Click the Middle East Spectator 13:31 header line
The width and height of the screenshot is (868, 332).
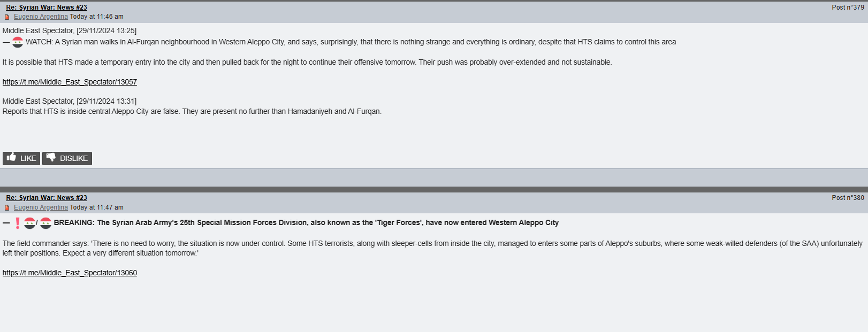(70, 101)
